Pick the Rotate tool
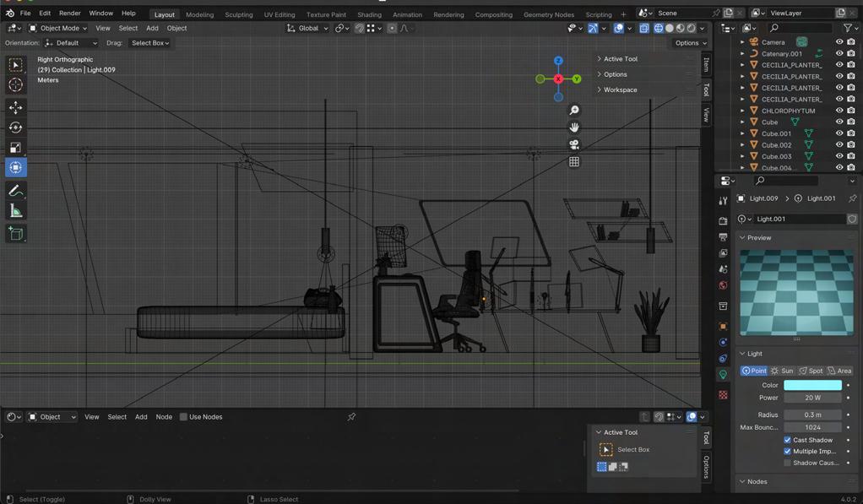 (15, 127)
